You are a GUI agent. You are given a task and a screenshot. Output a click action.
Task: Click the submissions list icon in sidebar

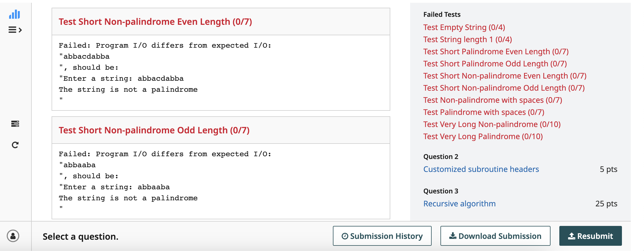[15, 124]
